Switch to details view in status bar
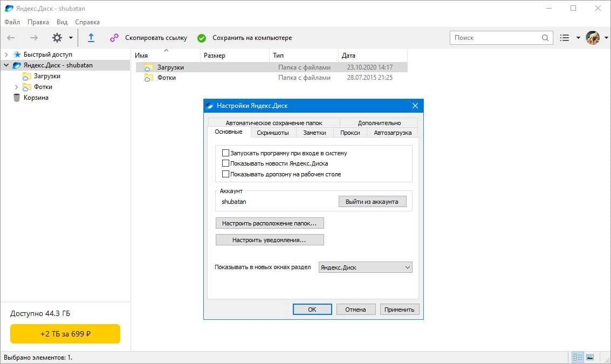This screenshot has width=611, height=364. click(578, 358)
